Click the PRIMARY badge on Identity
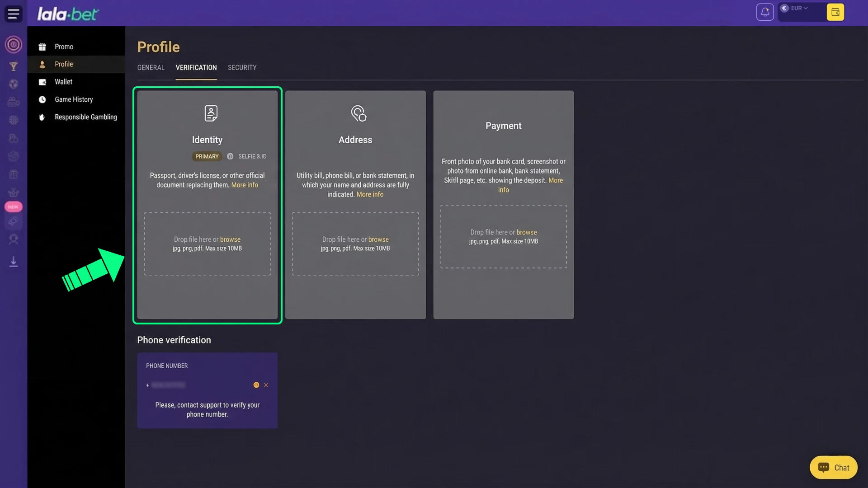Image resolution: width=868 pixels, height=488 pixels. pos(207,156)
